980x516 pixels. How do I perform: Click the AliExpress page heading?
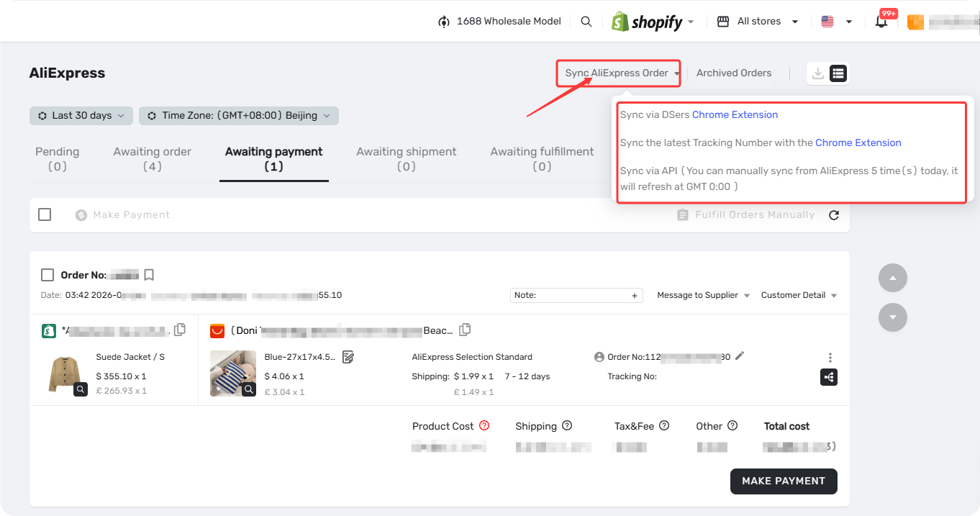point(67,73)
